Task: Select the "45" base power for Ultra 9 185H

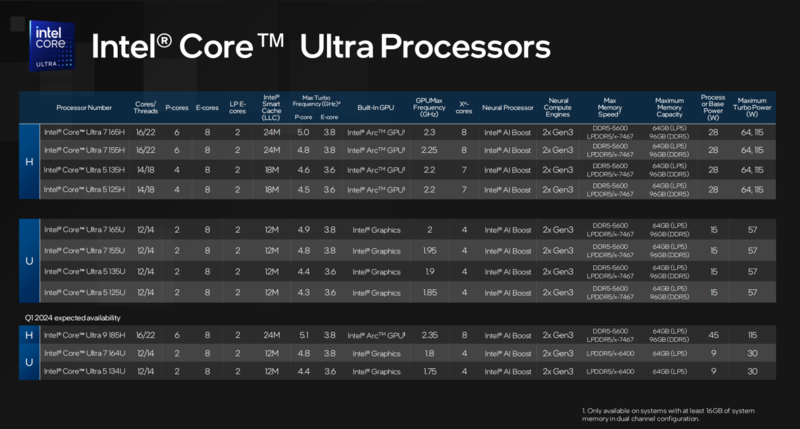Action: coord(713,335)
